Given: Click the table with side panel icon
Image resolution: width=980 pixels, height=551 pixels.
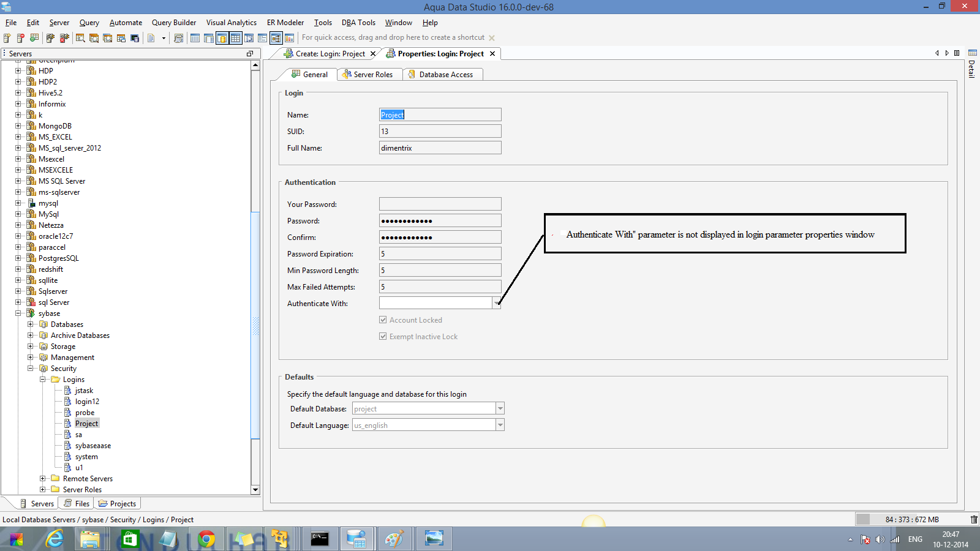Looking at the screenshot, I should point(208,38).
